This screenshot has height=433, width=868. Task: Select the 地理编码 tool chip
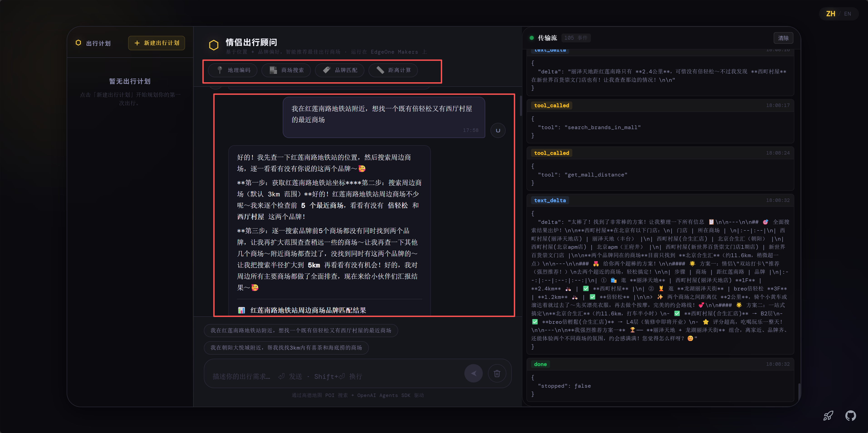tap(232, 70)
